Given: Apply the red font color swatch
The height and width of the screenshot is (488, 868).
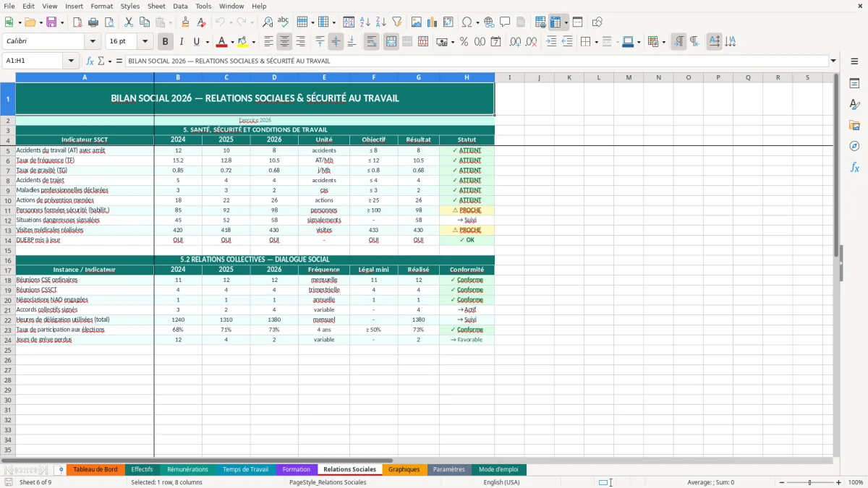Looking at the screenshot, I should [x=222, y=42].
